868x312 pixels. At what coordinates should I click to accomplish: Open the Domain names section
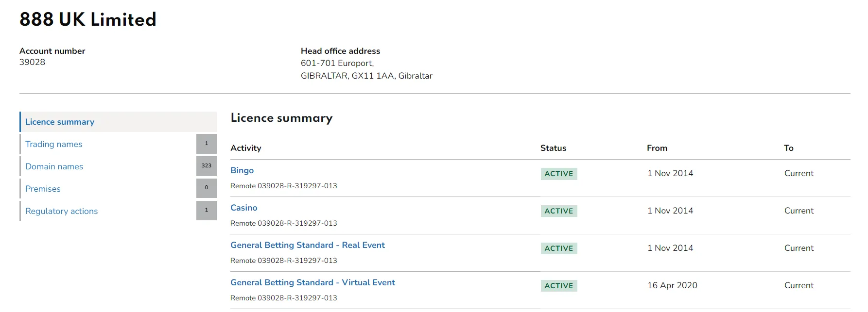coord(54,166)
